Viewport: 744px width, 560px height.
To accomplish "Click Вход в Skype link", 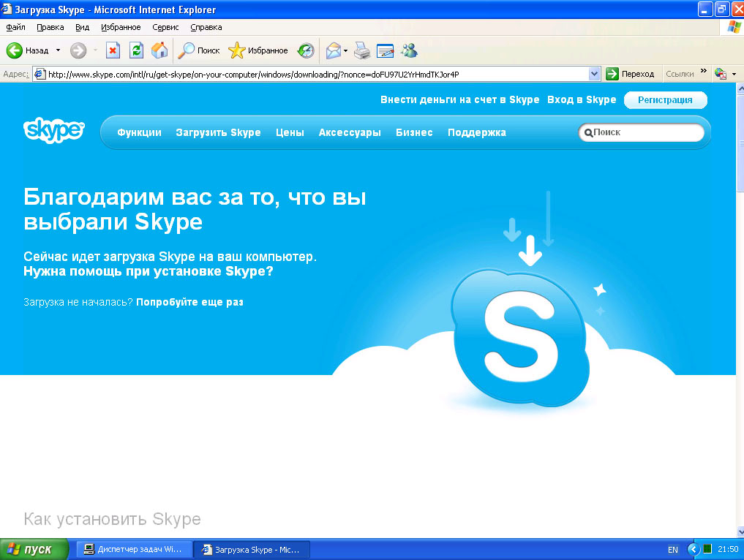I will (x=582, y=99).
